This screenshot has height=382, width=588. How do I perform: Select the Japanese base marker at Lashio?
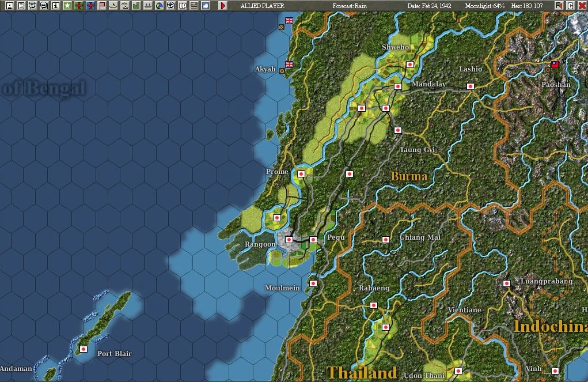(x=471, y=86)
